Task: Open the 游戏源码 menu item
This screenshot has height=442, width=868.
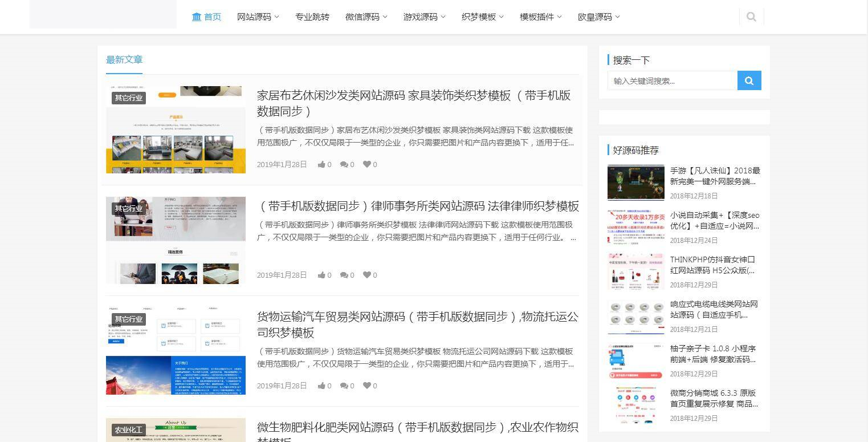Action: click(x=423, y=17)
